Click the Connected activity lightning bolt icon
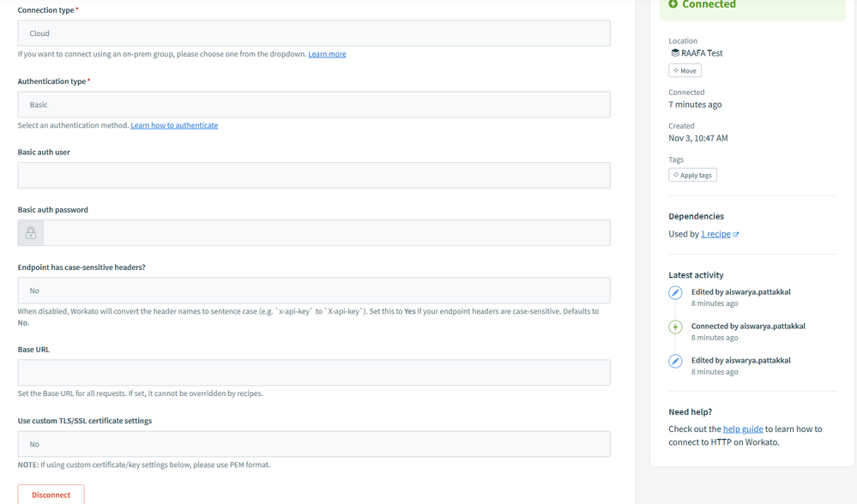The width and height of the screenshot is (857, 504). tap(675, 327)
